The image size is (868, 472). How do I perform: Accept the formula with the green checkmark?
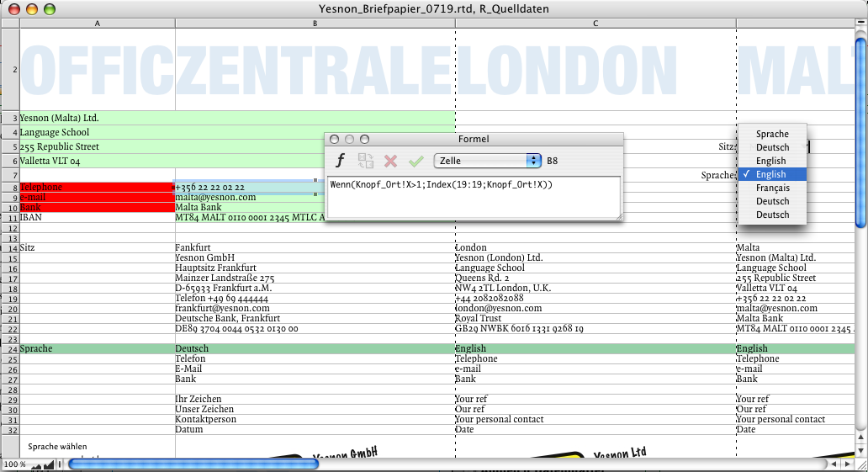415,161
